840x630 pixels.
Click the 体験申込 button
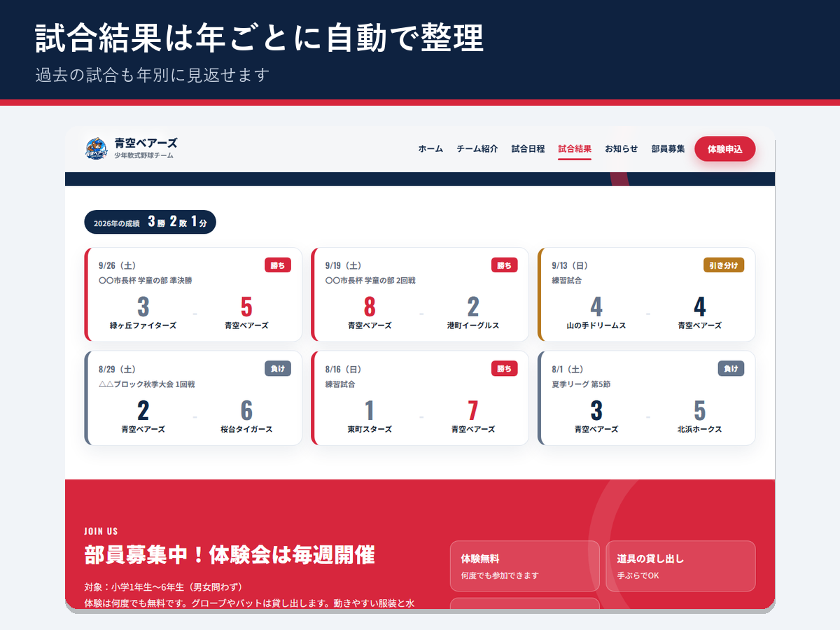tap(725, 149)
